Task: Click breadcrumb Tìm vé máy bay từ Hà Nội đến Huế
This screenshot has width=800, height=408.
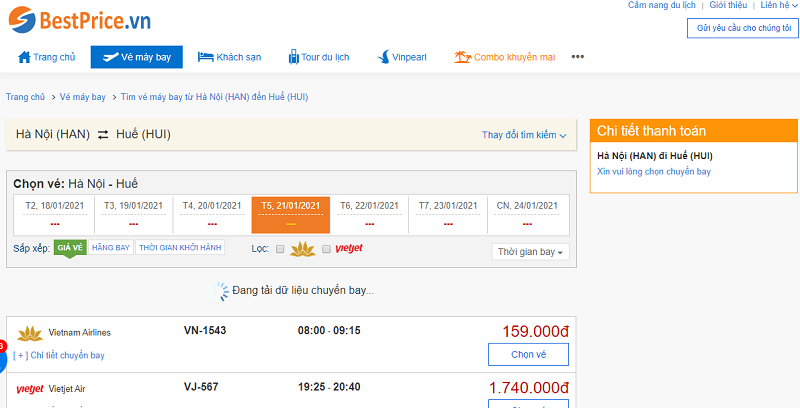Action: (x=214, y=97)
